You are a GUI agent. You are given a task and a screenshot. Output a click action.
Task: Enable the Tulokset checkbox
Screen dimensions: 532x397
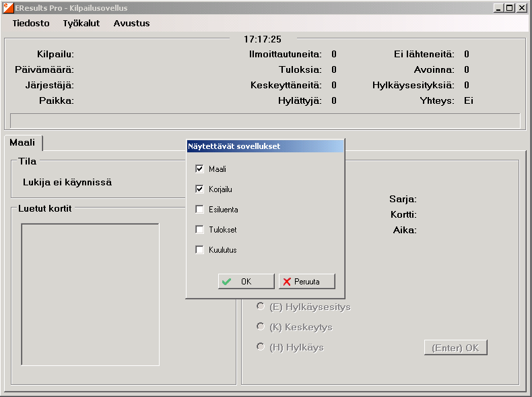click(199, 230)
